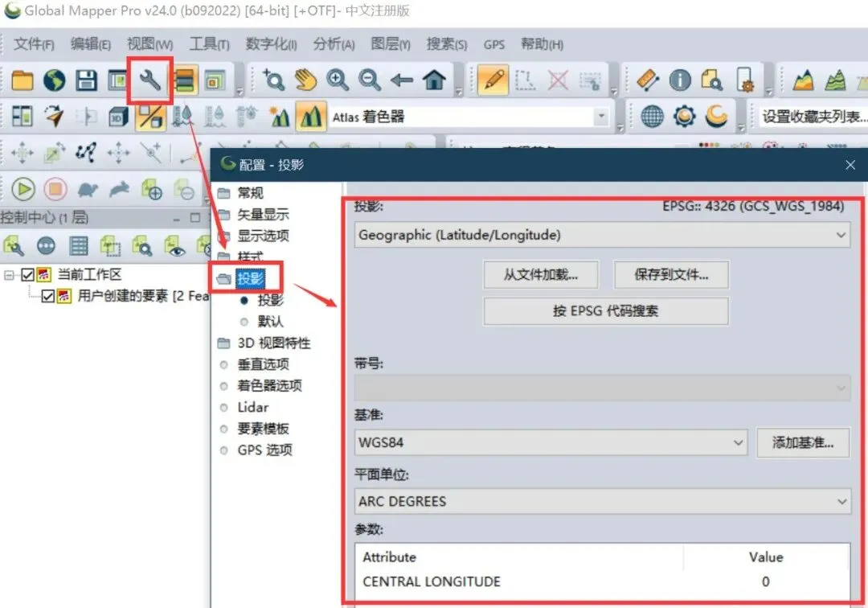Collapse the 当前工作区 tree node
Screen dimensions: 868x608
click(x=9, y=275)
